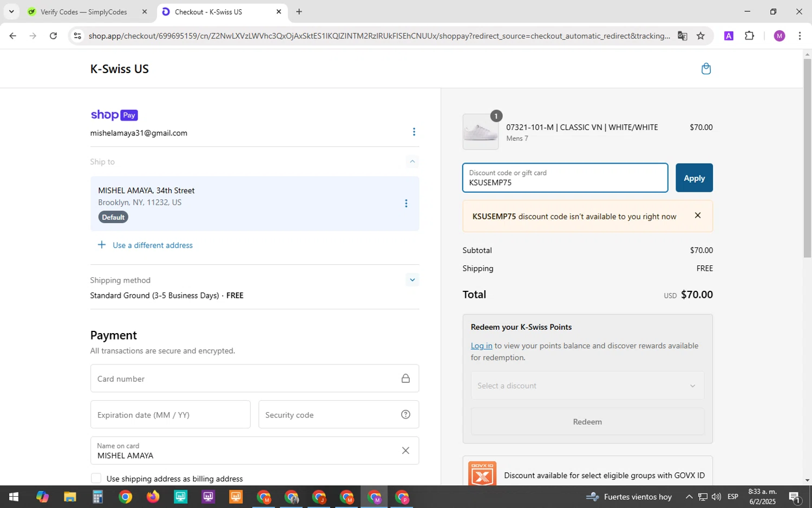The image size is (812, 508).
Task: Open the Extensions puzzle icon
Action: tap(749, 36)
